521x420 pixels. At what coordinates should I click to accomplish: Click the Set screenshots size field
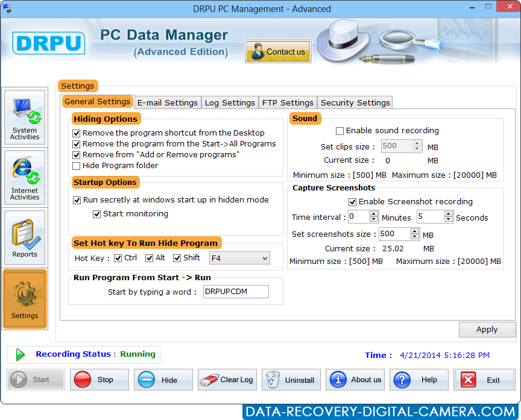pos(395,234)
